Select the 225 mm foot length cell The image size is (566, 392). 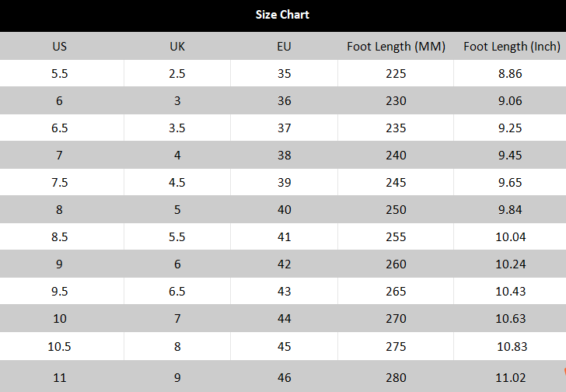(396, 74)
